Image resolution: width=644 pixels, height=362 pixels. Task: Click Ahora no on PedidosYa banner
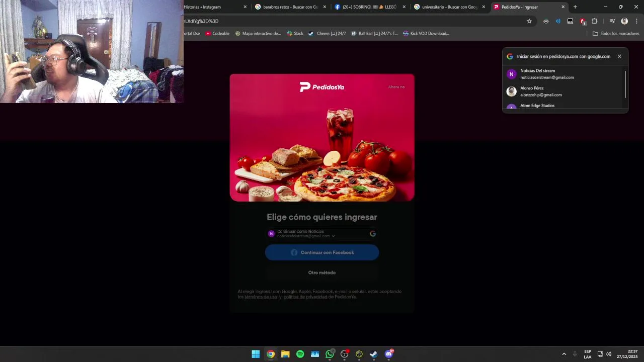click(396, 87)
